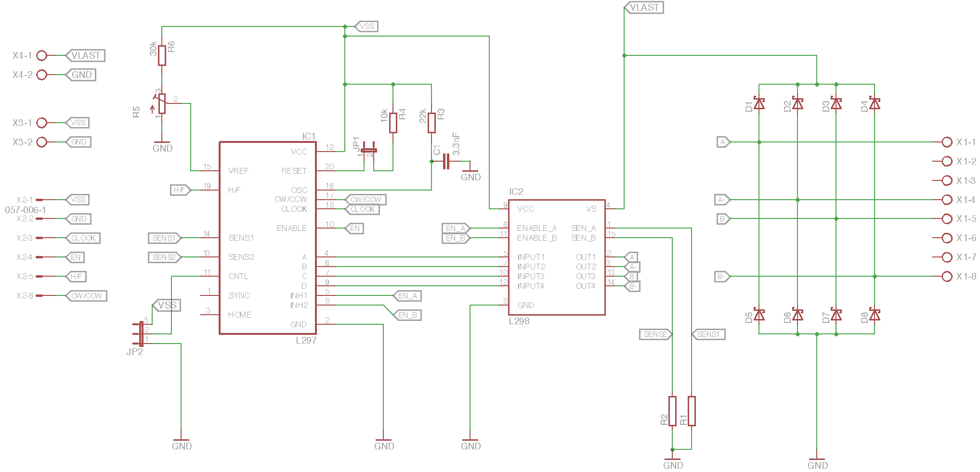
Task: Click EN label at IC1 pin 10
Action: tap(354, 229)
